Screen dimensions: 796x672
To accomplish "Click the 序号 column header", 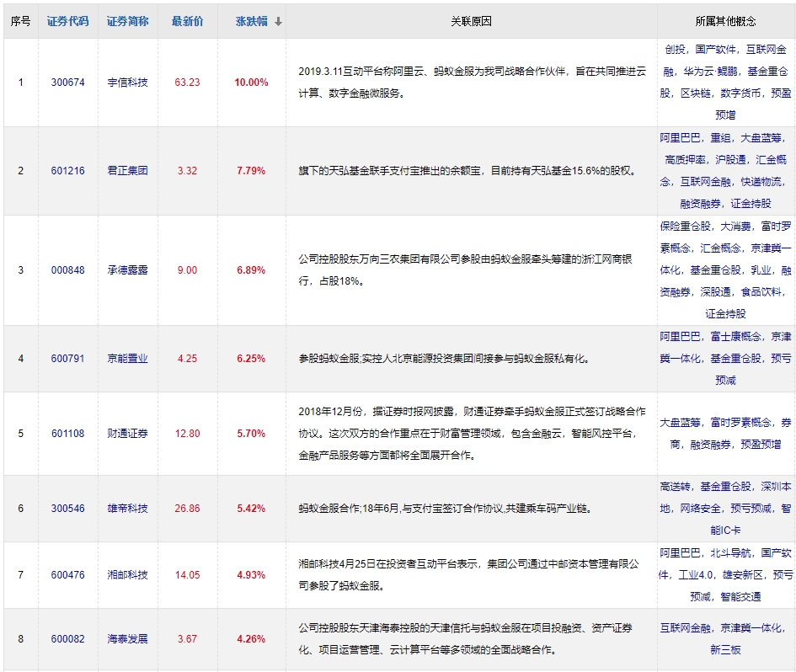I will 20,21.
